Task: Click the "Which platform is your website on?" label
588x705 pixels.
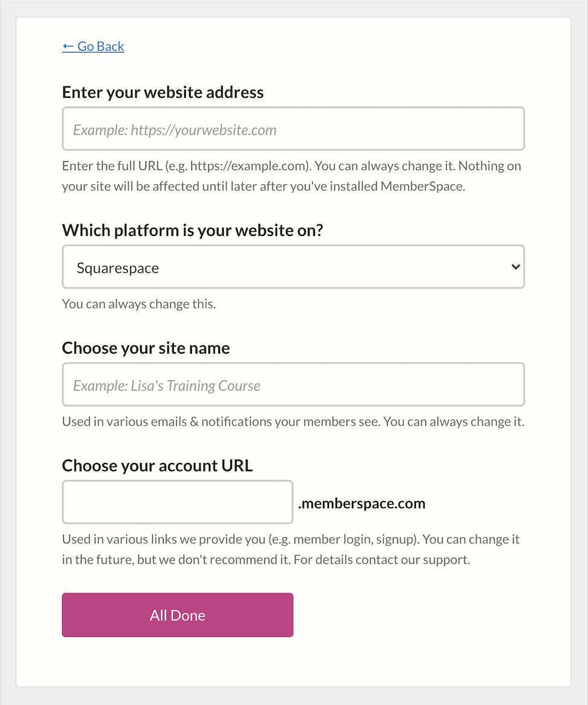Action: click(193, 231)
